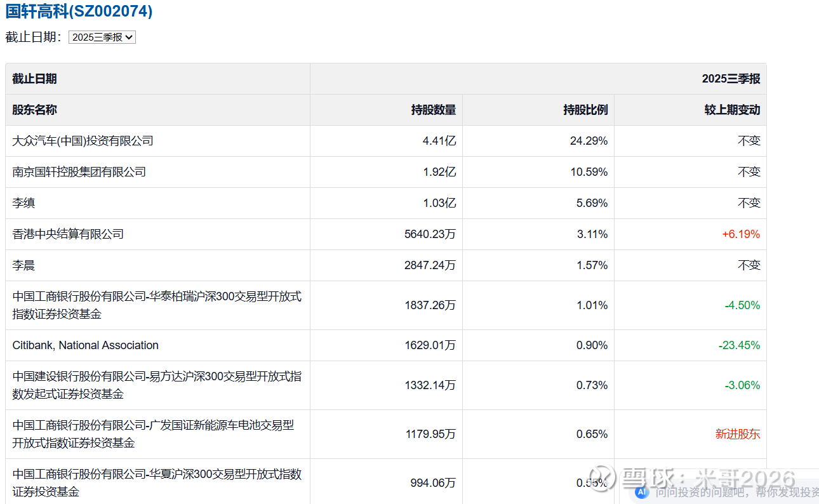Click the 2847.24万 holding amount
This screenshot has width=819, height=504.
tap(430, 265)
